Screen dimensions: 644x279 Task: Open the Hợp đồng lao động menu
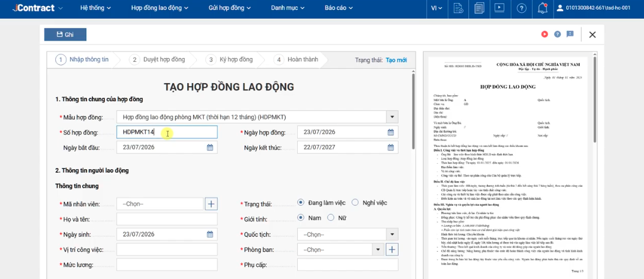[159, 8]
